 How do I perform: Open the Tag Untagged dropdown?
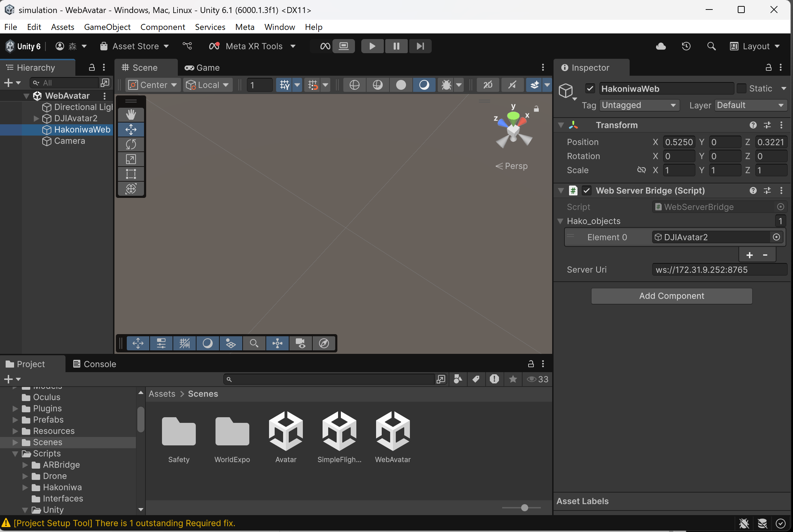coord(639,105)
